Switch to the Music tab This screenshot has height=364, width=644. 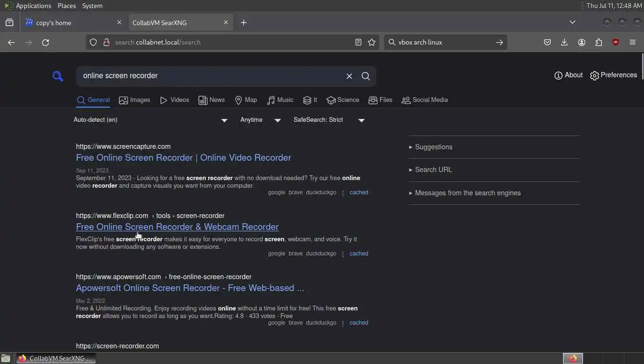point(280,100)
